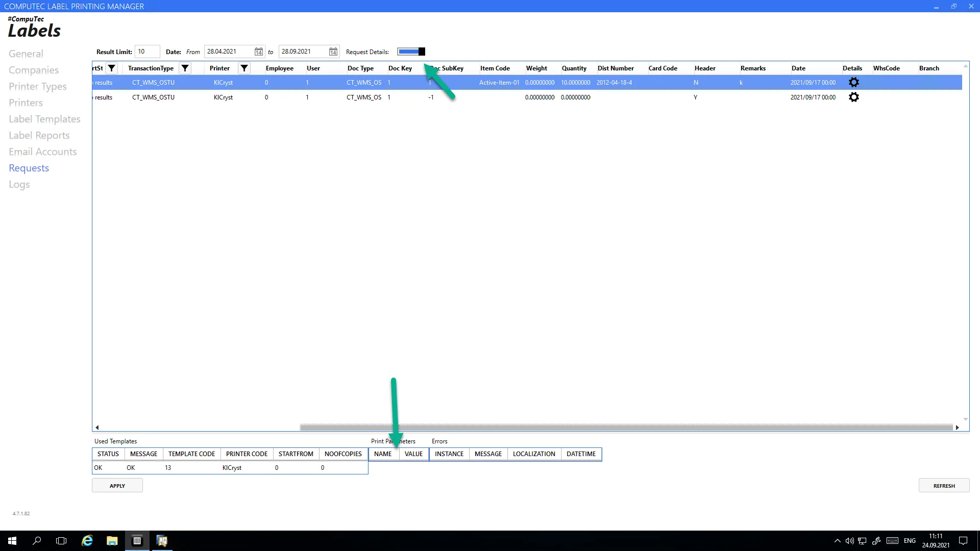Select the TEMPLATE CODE column header
This screenshot has width=980, height=551.
(x=191, y=454)
